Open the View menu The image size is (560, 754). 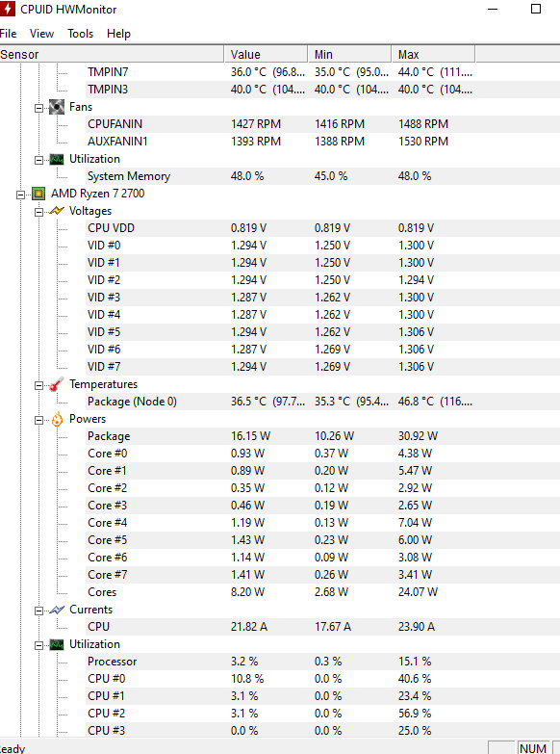[x=41, y=34]
